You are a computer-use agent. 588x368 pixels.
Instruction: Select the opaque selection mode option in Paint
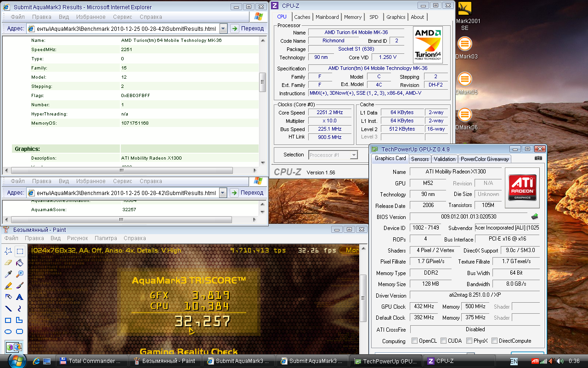click(14, 347)
